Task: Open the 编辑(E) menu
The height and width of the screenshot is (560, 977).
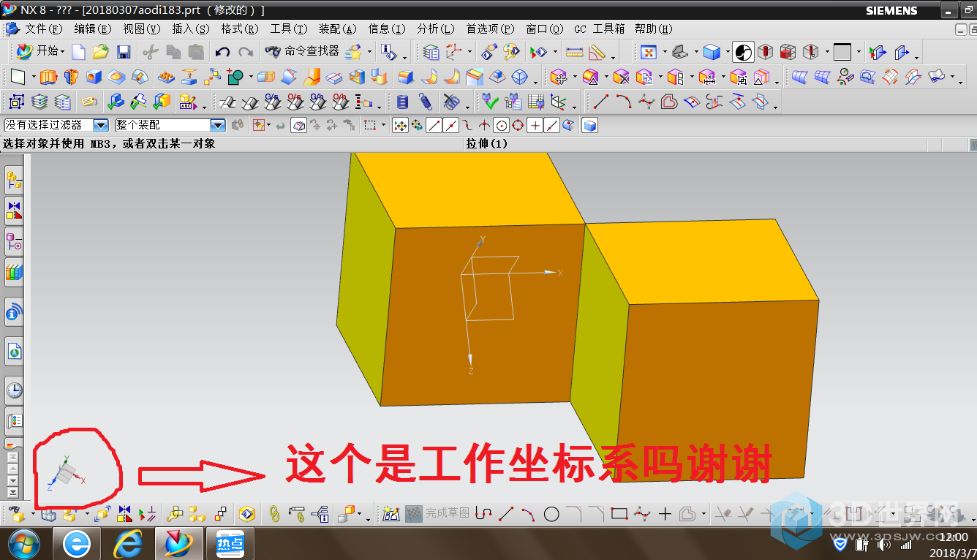Action: tap(93, 29)
